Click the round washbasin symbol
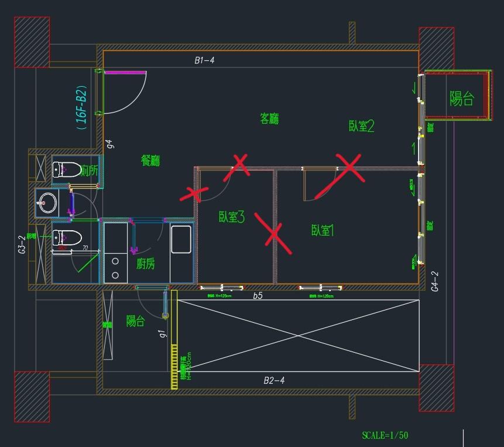The width and height of the screenshot is (504, 447). point(48,204)
